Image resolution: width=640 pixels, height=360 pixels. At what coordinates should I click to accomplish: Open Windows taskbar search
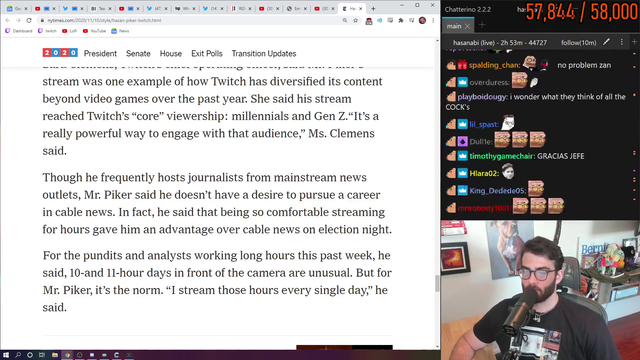pyautogui.click(x=18, y=355)
